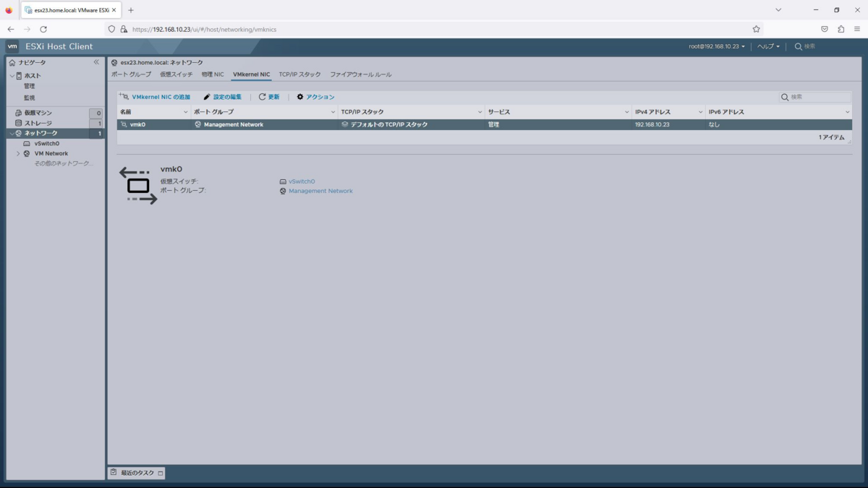The width and height of the screenshot is (868, 488).
Task: Open the TCP/IP Stack column dropdown arrow
Action: pyautogui.click(x=480, y=112)
